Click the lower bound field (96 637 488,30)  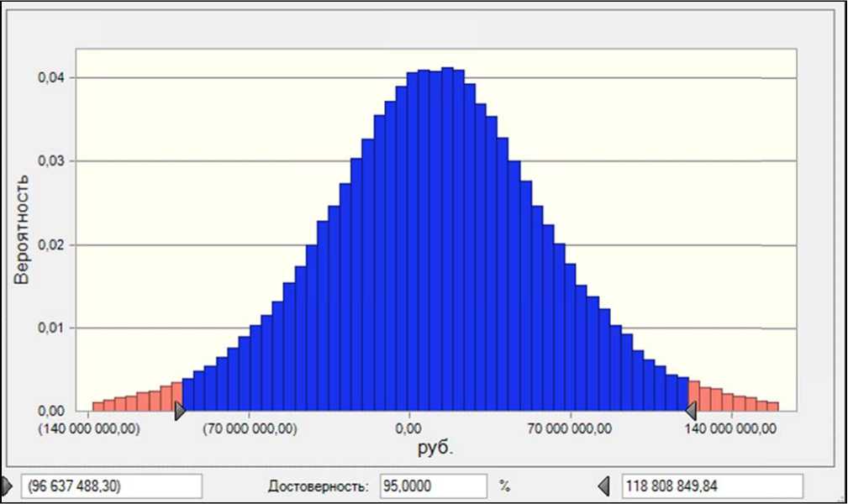(x=112, y=486)
